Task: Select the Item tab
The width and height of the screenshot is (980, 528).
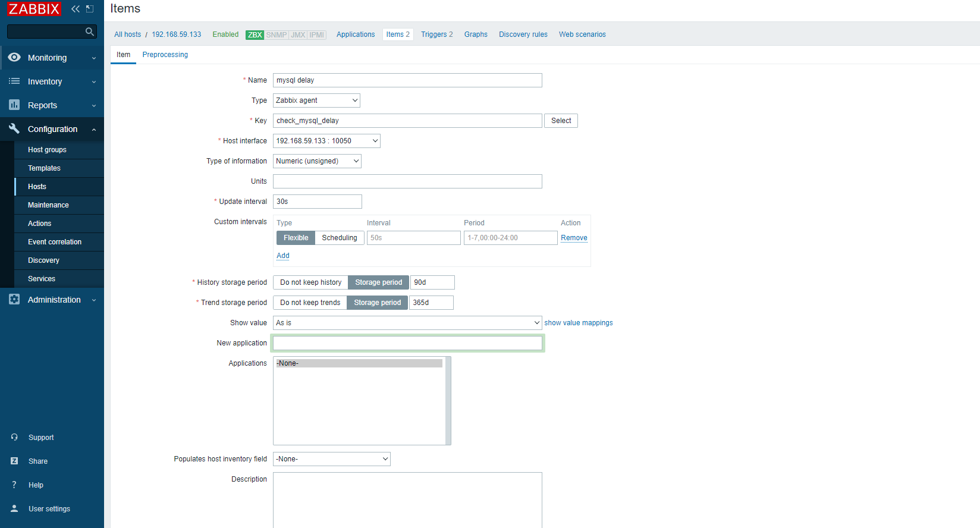Action: (x=123, y=55)
